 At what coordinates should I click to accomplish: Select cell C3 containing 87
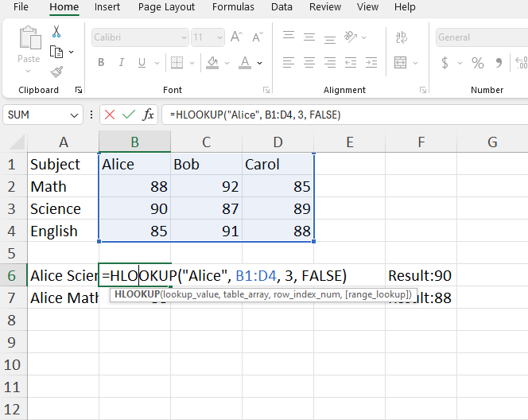[206, 208]
